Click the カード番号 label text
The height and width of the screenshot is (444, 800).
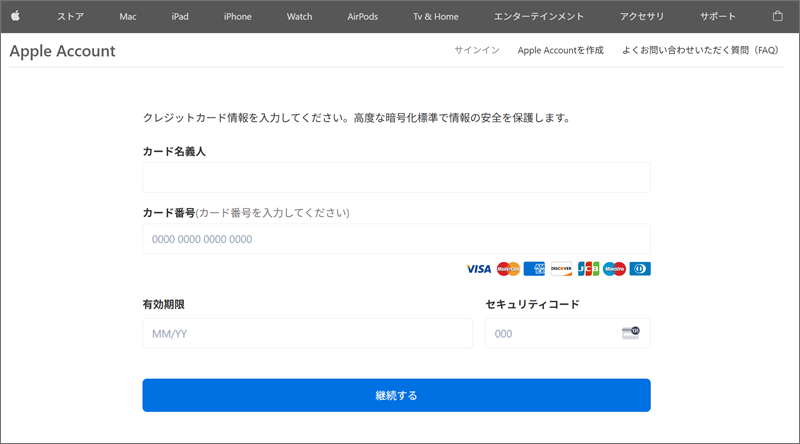(x=169, y=213)
